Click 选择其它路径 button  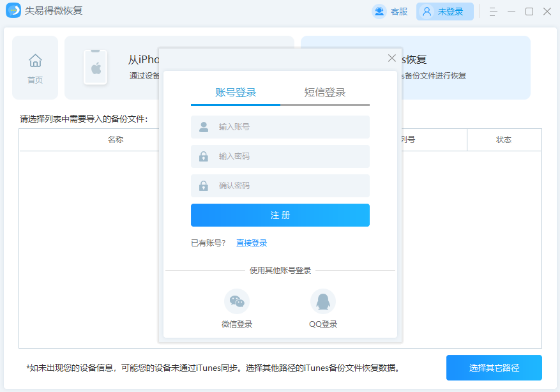pos(494,368)
